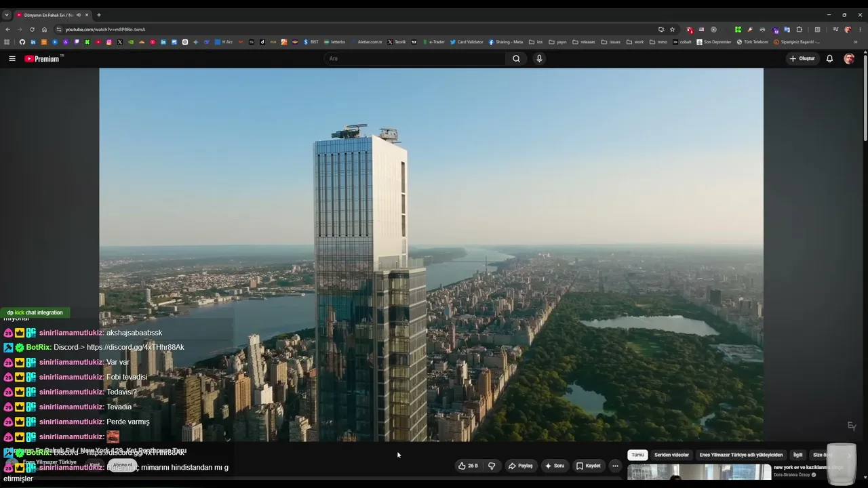
Task: Click the skyscraper video player
Action: click(431, 255)
